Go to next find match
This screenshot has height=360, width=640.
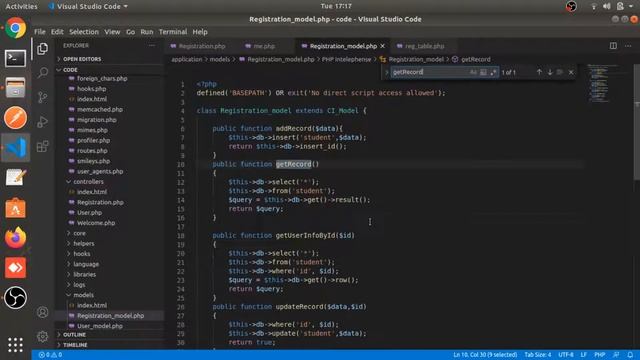click(x=550, y=72)
